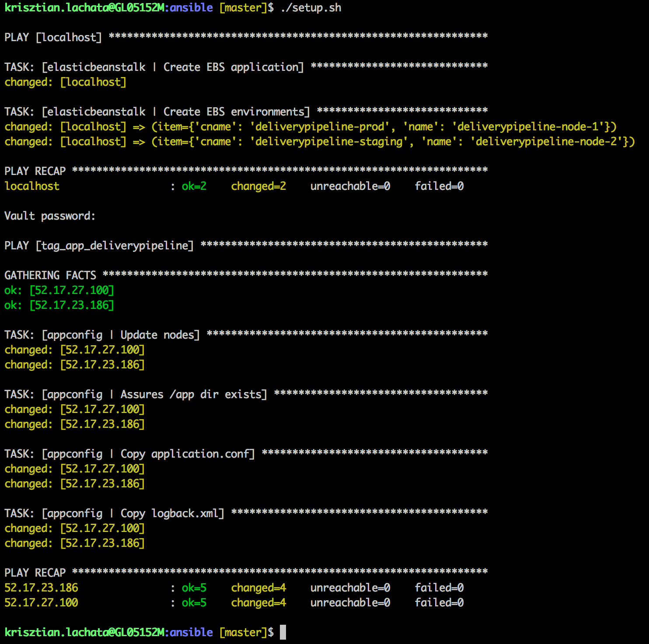Click the first 'PLAY RECAP' heading
This screenshot has width=649, height=644.
(35, 171)
